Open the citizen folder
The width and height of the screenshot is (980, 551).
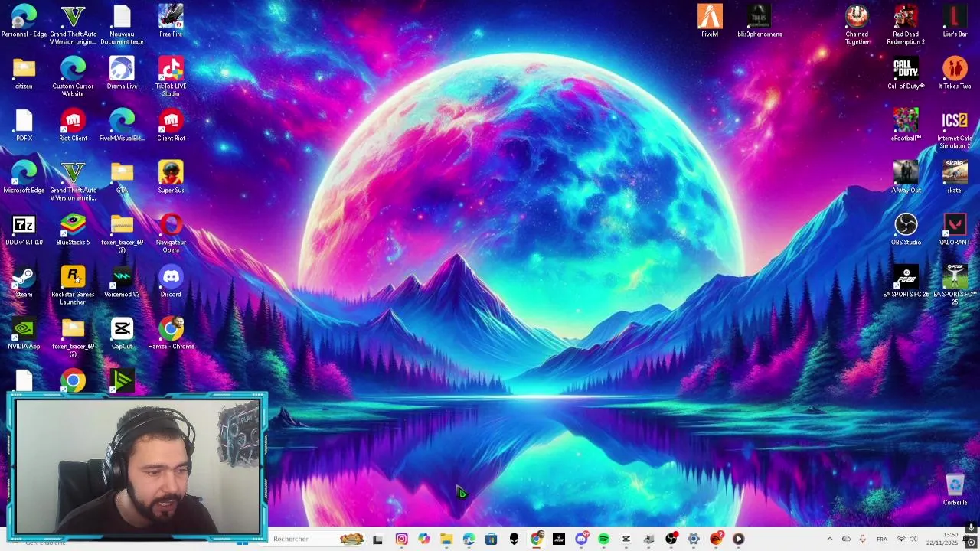click(x=24, y=73)
